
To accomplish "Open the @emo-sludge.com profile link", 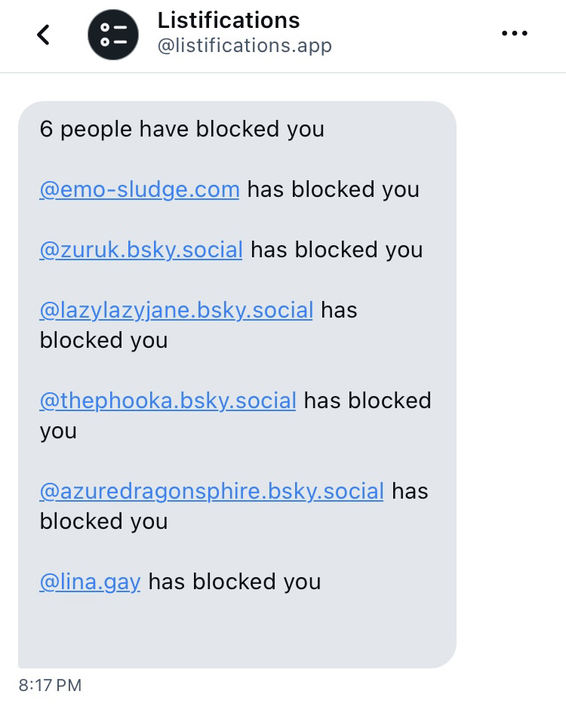I will pyautogui.click(x=139, y=189).
